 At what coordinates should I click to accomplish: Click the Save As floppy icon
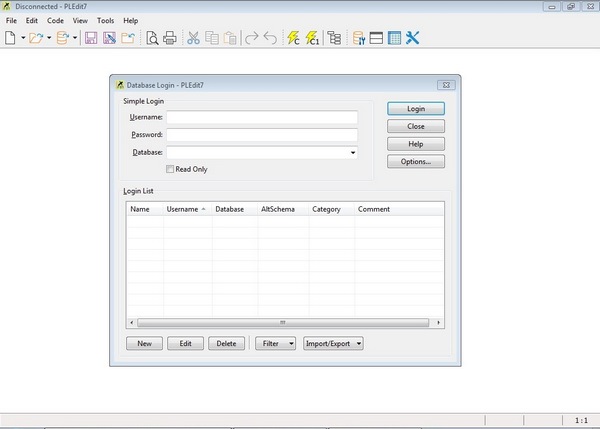[109, 38]
